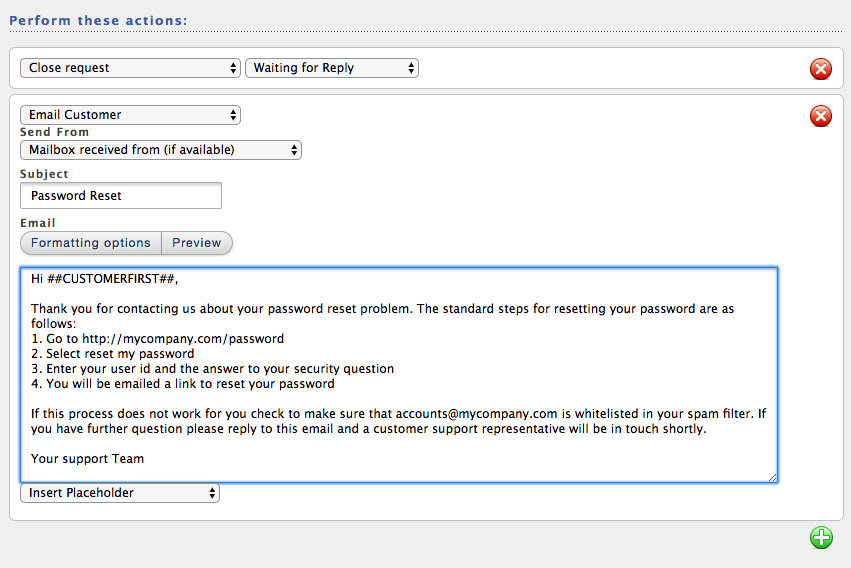Remove the Close request action
Viewport: 851px width, 568px height.
(821, 69)
